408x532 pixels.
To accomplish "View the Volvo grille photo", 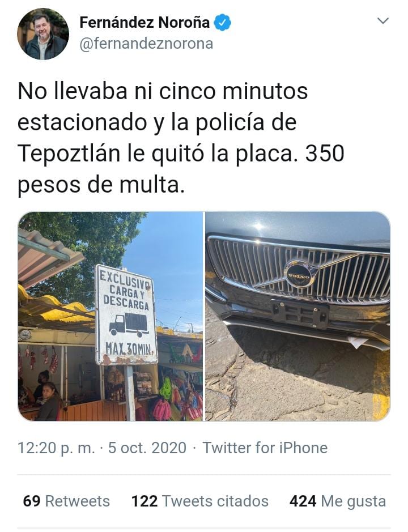I will (x=297, y=316).
